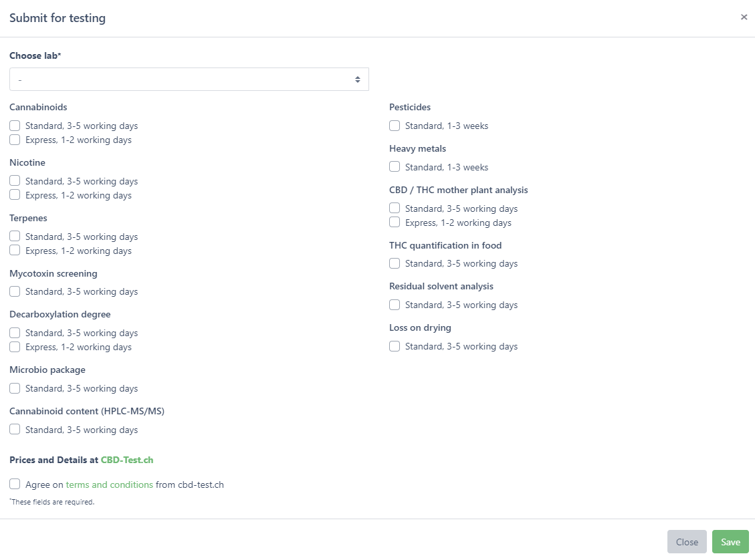Agree on terms and conditions checkbox
The height and width of the screenshot is (560, 755).
(15, 484)
